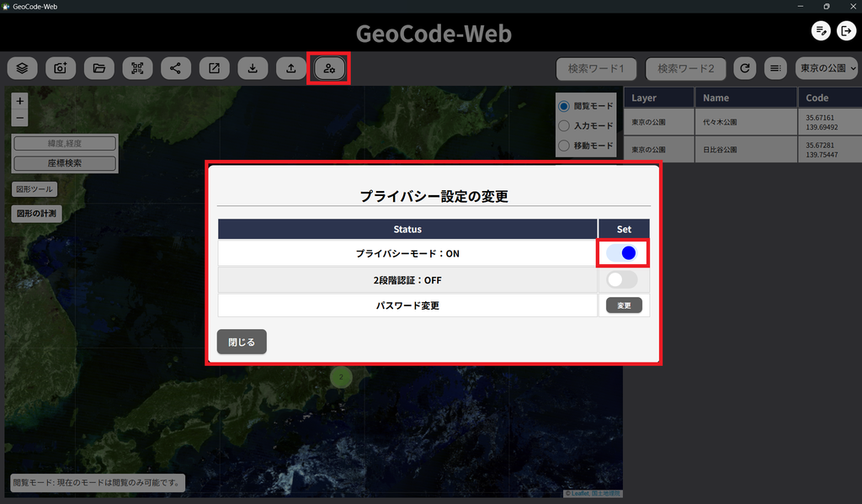Click the 2段階認証：OFF status text
Image resolution: width=862 pixels, height=504 pixels.
pos(407,280)
